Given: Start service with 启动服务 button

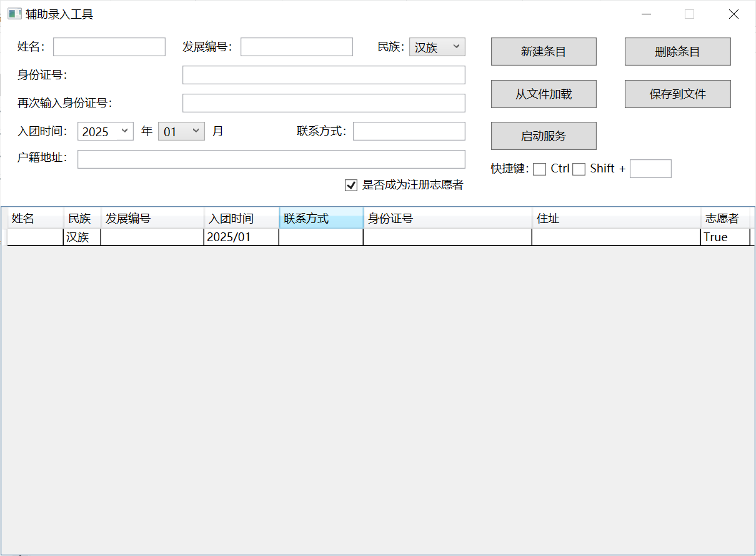Looking at the screenshot, I should [x=544, y=136].
